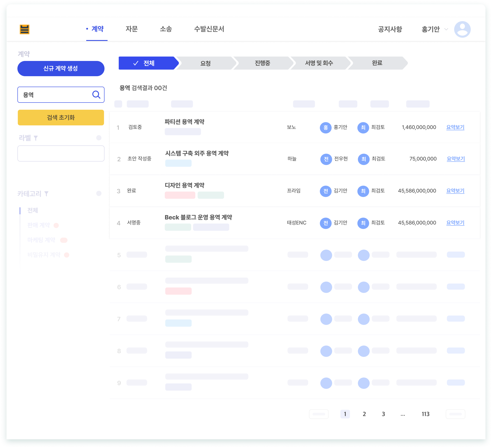Go to page 3 in pagination

pos(383,414)
